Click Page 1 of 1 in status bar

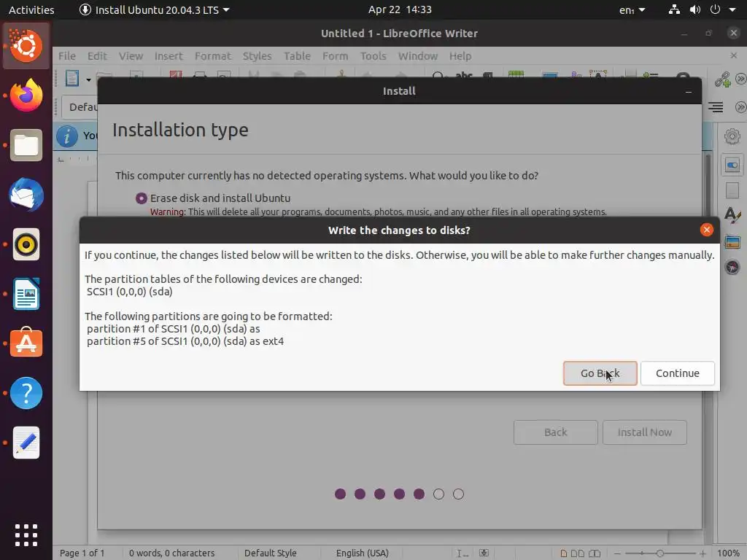click(82, 553)
